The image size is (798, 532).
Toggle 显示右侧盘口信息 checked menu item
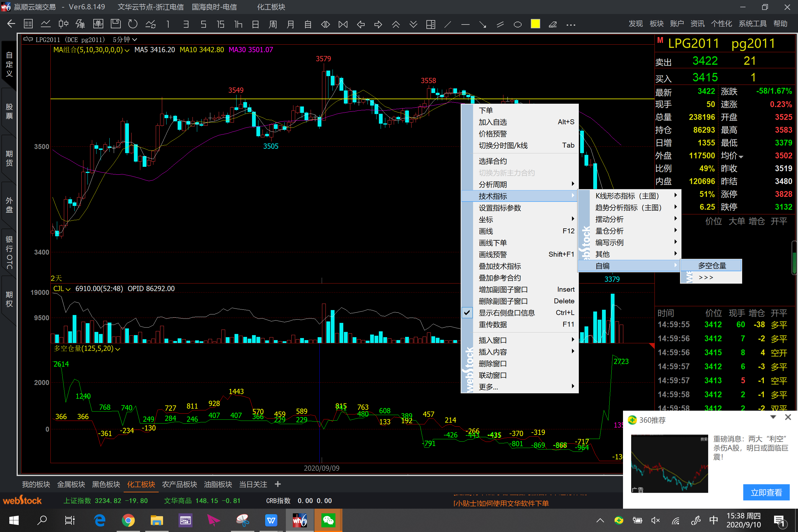[x=520, y=313]
